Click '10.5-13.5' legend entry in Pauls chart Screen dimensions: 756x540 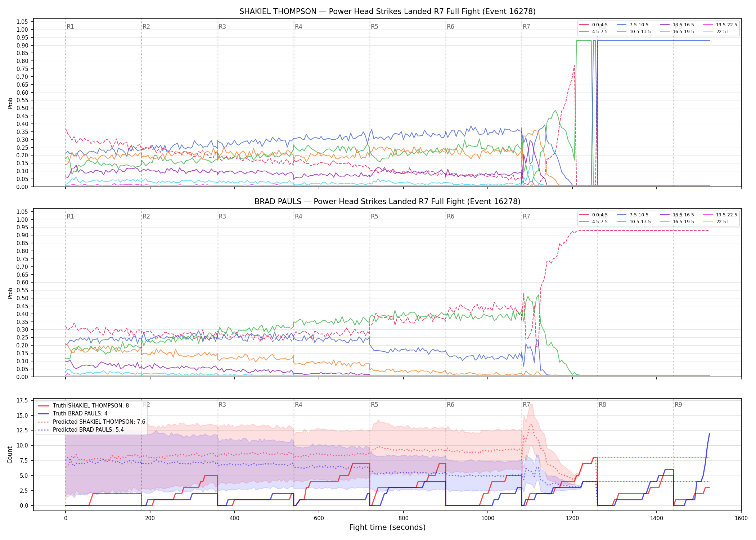(634, 222)
